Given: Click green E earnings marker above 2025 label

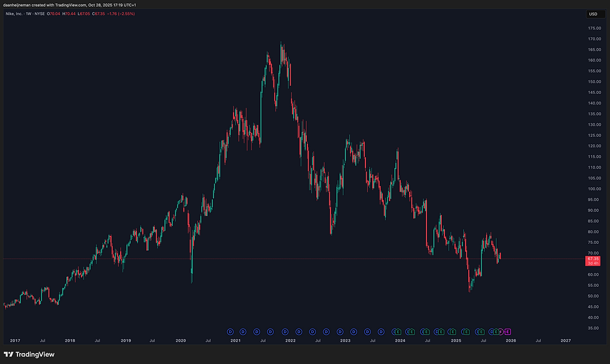Looking at the screenshot, I should click(453, 332).
